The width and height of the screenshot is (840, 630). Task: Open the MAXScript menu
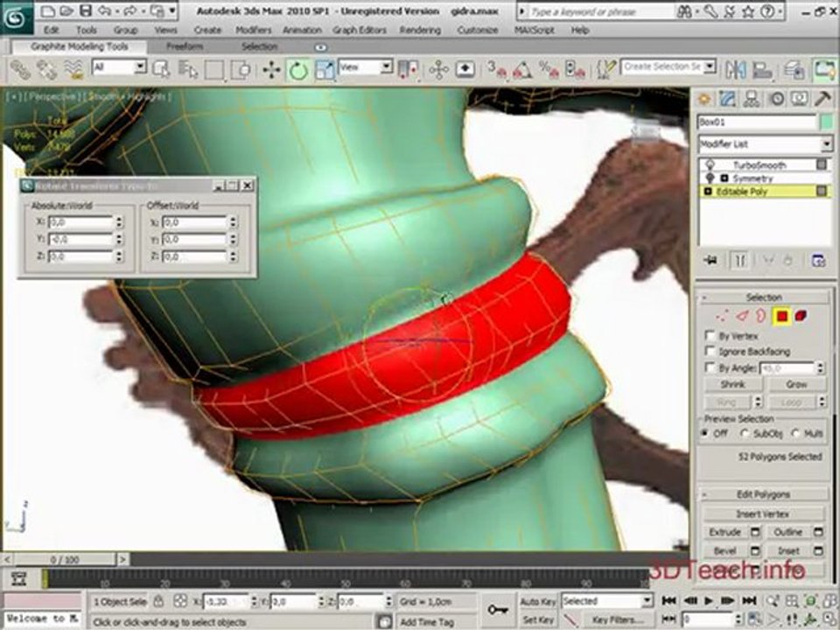tap(534, 31)
